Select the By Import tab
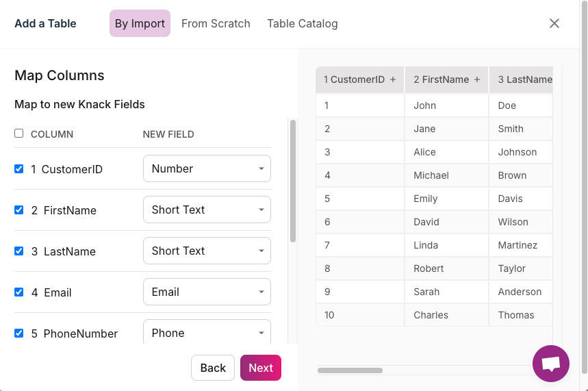This screenshot has height=391, width=588. click(140, 23)
